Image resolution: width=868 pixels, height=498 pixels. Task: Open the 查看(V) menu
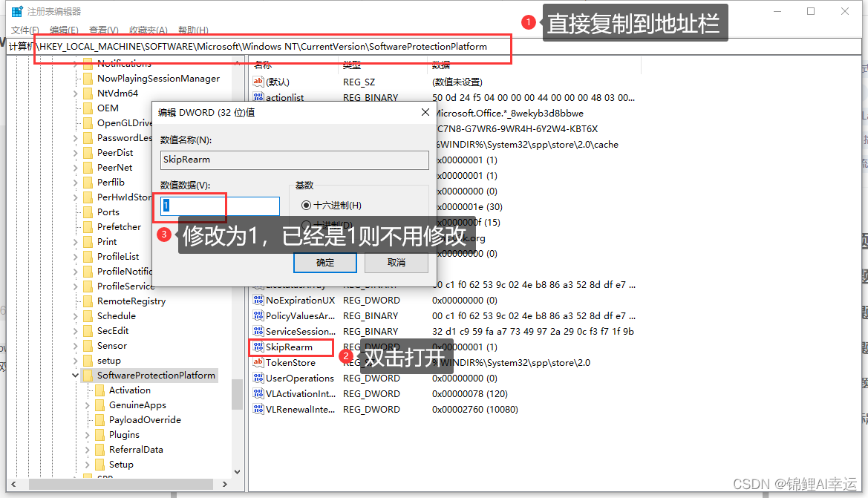point(103,30)
